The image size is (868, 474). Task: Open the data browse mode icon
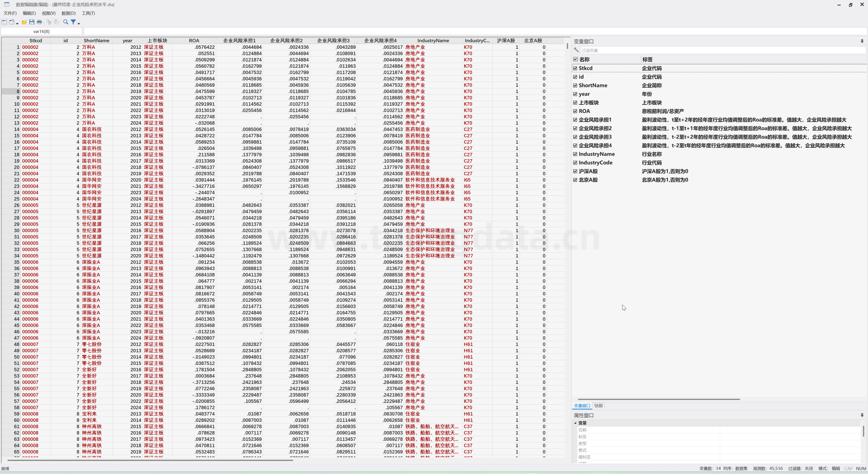(x=12, y=22)
